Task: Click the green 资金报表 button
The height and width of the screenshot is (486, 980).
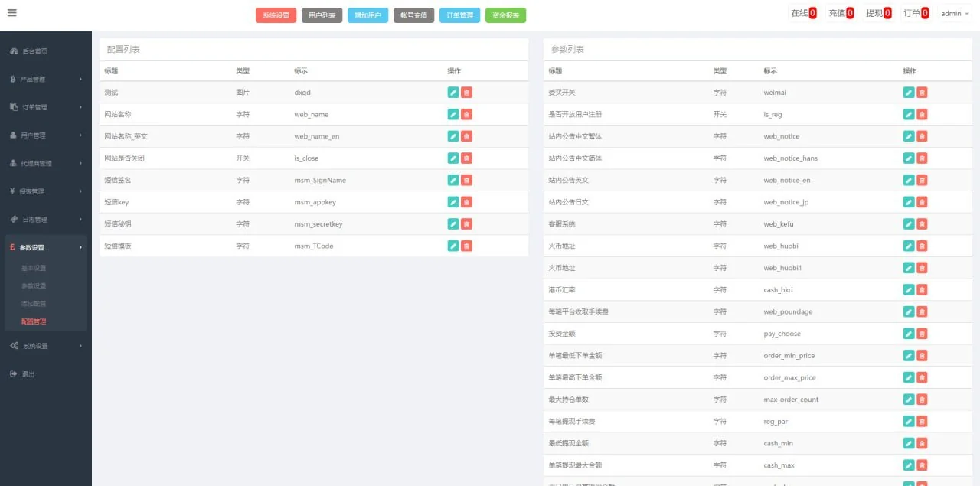Action: (505, 15)
